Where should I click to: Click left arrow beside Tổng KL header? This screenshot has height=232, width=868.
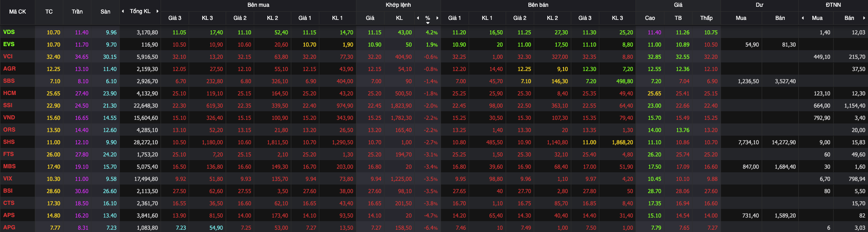123,11
